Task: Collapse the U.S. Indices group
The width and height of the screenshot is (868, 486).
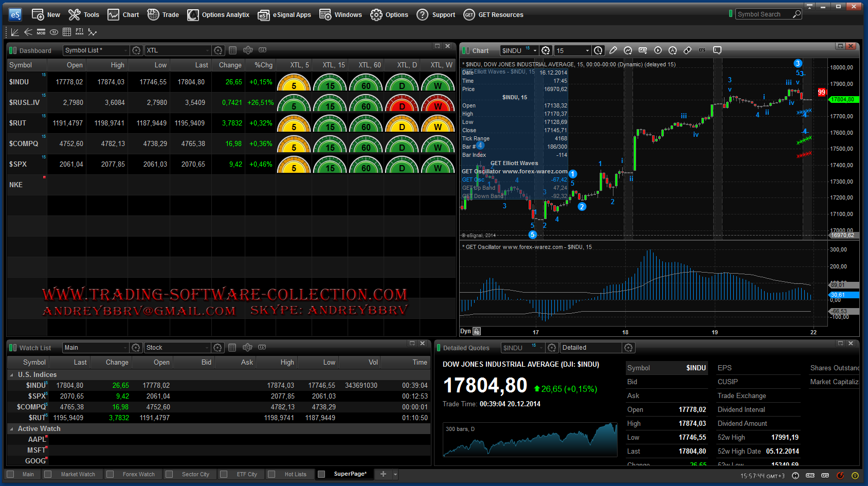Action: pos(12,375)
